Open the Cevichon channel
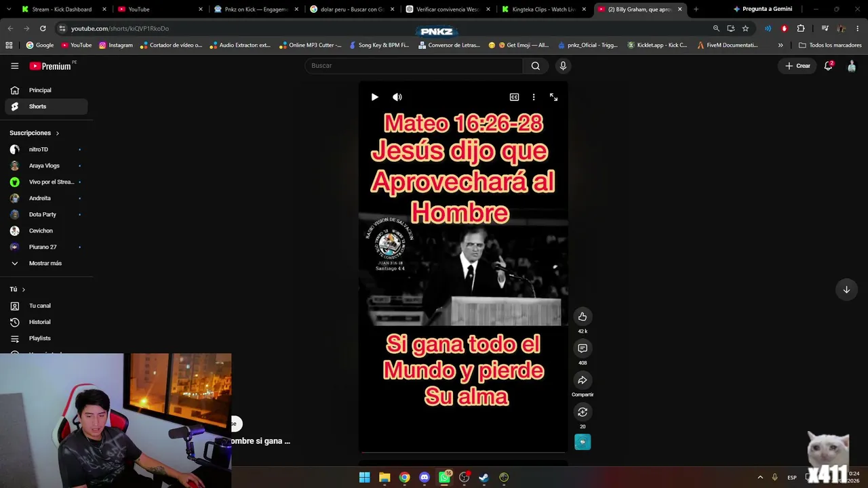 tap(46, 230)
